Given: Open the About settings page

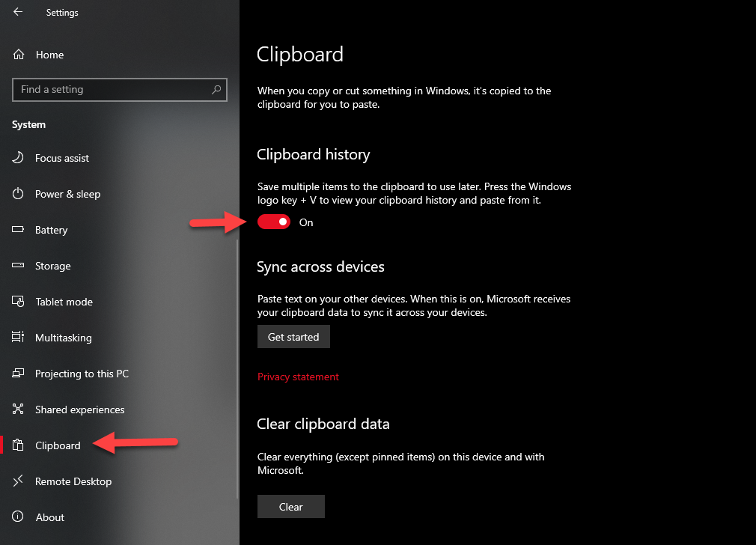Looking at the screenshot, I should [x=50, y=517].
